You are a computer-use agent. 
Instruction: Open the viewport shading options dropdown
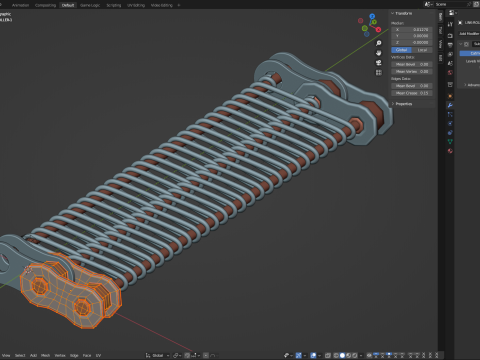[x=361, y=355]
